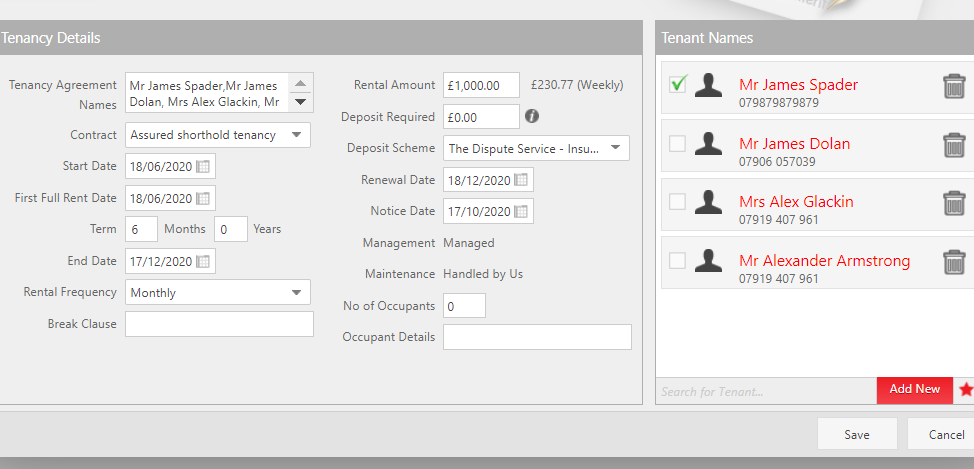
Task: Tick the Mr James Dolan checkbox
Action: (678, 144)
